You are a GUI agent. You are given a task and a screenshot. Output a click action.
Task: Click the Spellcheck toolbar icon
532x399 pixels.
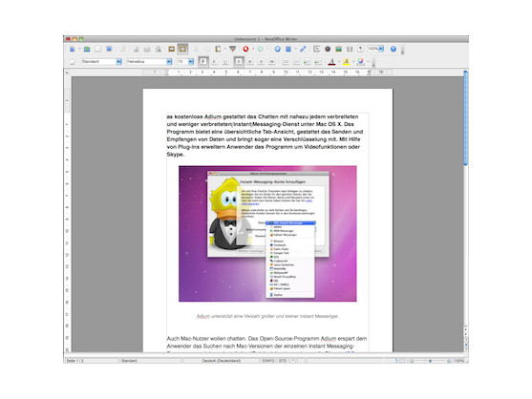(172, 49)
